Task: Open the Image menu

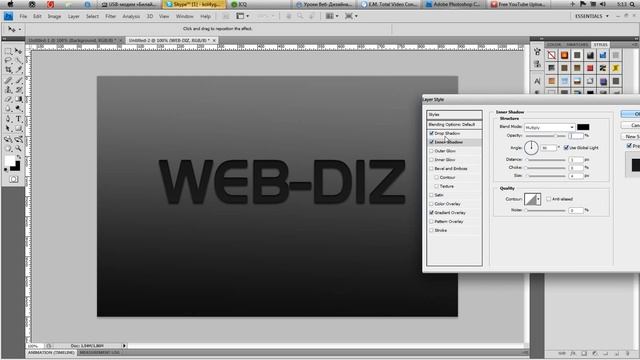Action: tap(54, 16)
